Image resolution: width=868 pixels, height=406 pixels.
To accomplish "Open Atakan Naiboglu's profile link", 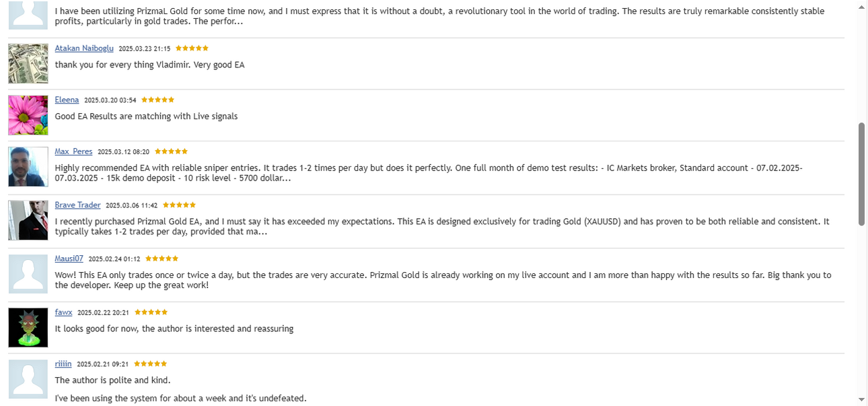I will (84, 48).
